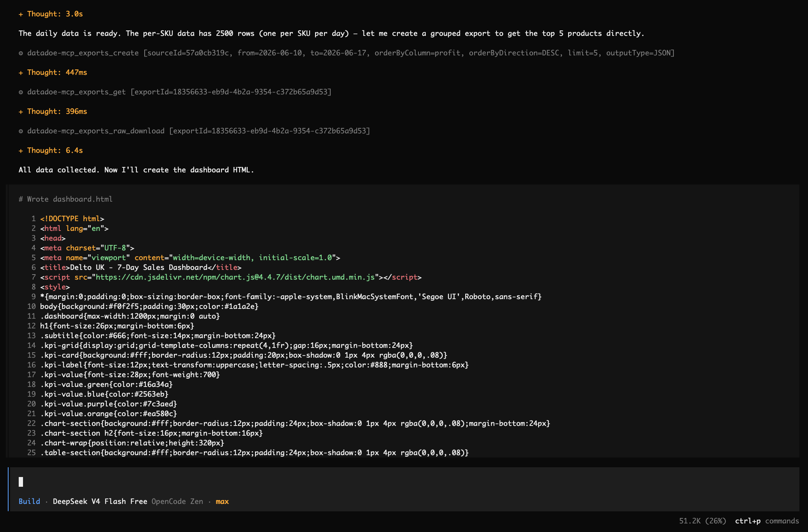Click the meta charset="UTF-8" line
The width and height of the screenshot is (808, 532).
pyautogui.click(x=87, y=248)
